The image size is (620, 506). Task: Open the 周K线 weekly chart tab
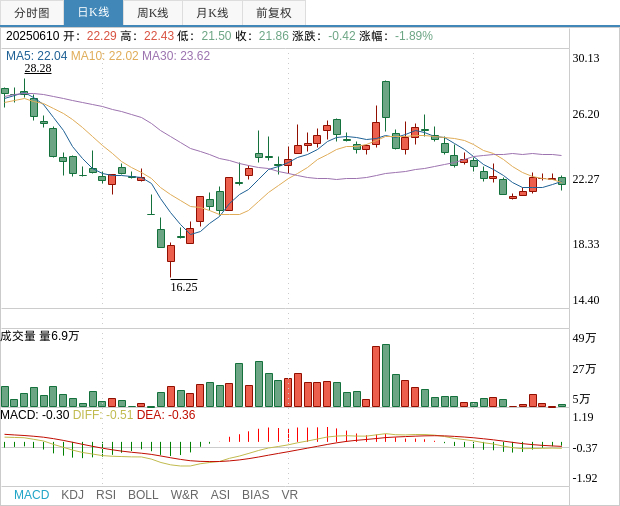coord(153,13)
